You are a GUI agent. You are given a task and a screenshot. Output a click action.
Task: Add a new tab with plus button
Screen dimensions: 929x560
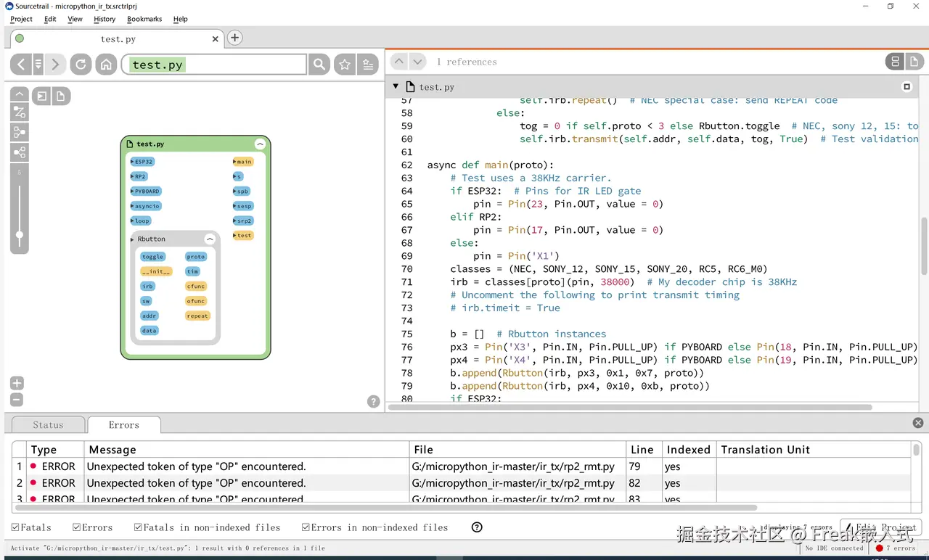pos(234,38)
